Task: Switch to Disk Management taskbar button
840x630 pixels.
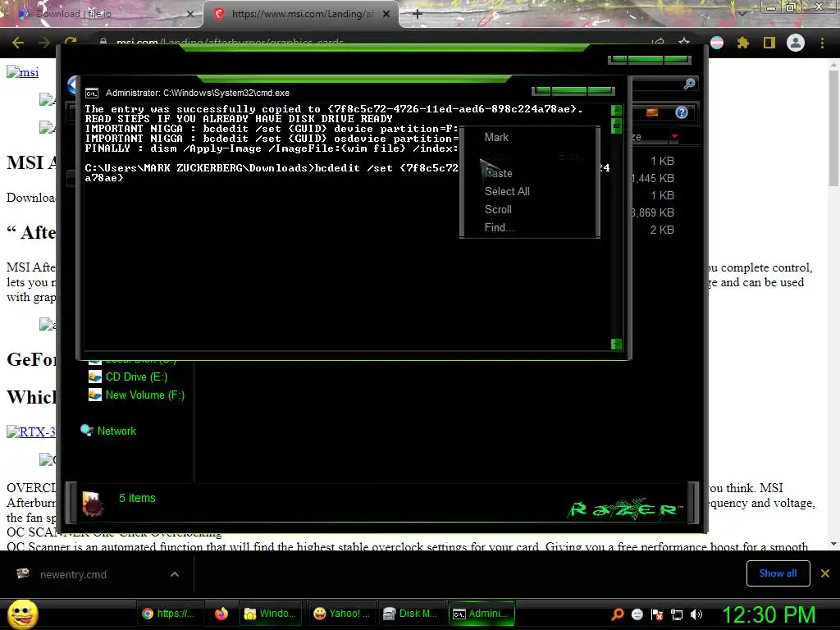Action: [411, 614]
